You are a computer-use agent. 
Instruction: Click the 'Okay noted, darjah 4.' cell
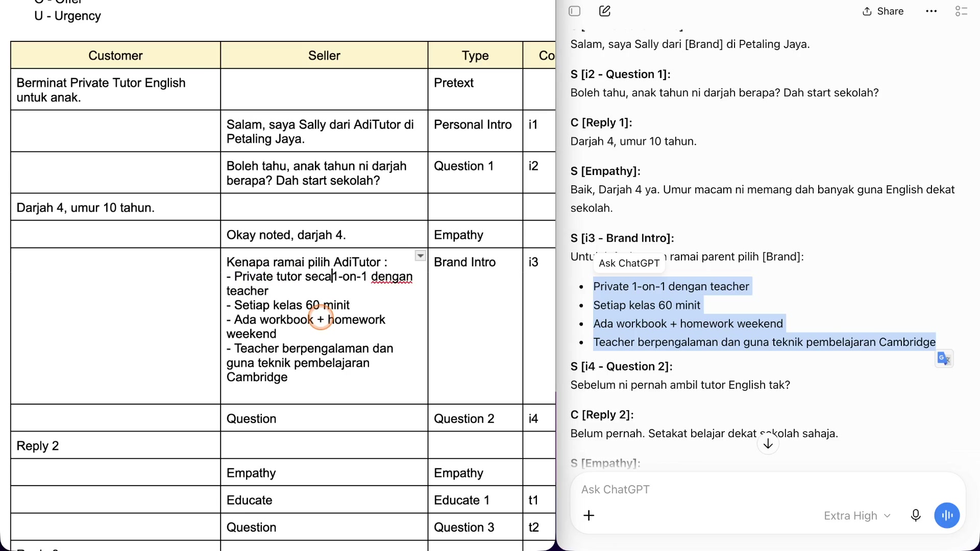[324, 235]
